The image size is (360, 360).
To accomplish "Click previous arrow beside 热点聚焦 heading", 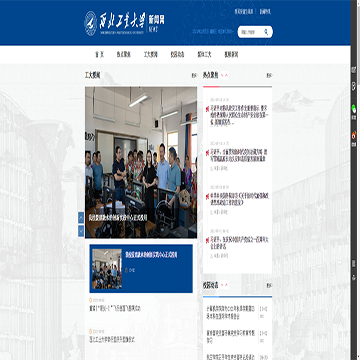I will [222, 75].
